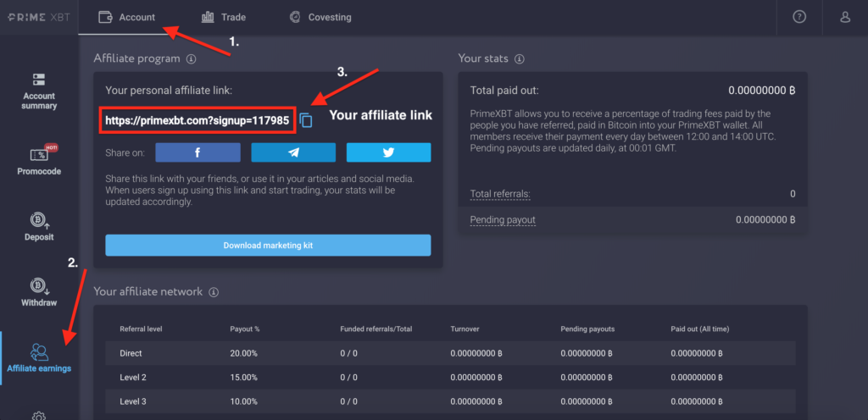Screen dimensions: 868x420
Task: Click Download marketing kit button
Action: click(x=268, y=245)
